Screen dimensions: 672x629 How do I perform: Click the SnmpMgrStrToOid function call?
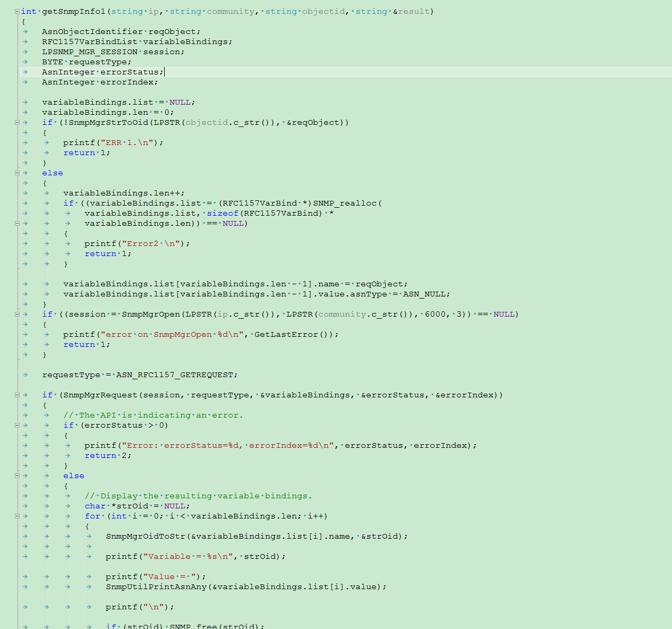(x=108, y=122)
